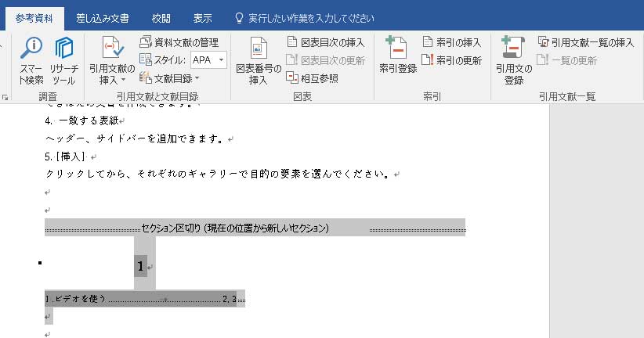Screen dimensions: 644x338
Task: Open リサーチツール (Researcher)
Action: (64, 61)
